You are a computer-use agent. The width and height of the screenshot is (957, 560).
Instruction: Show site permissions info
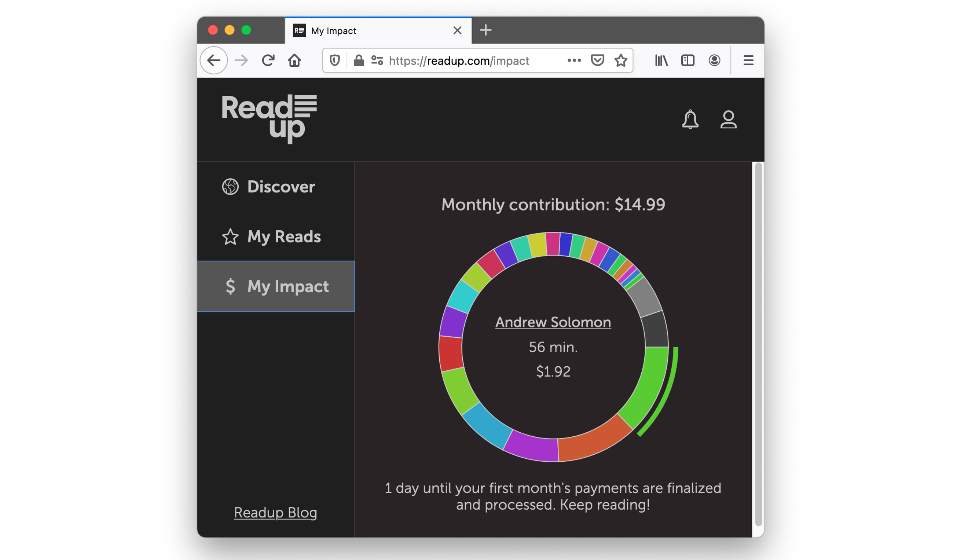coord(377,60)
